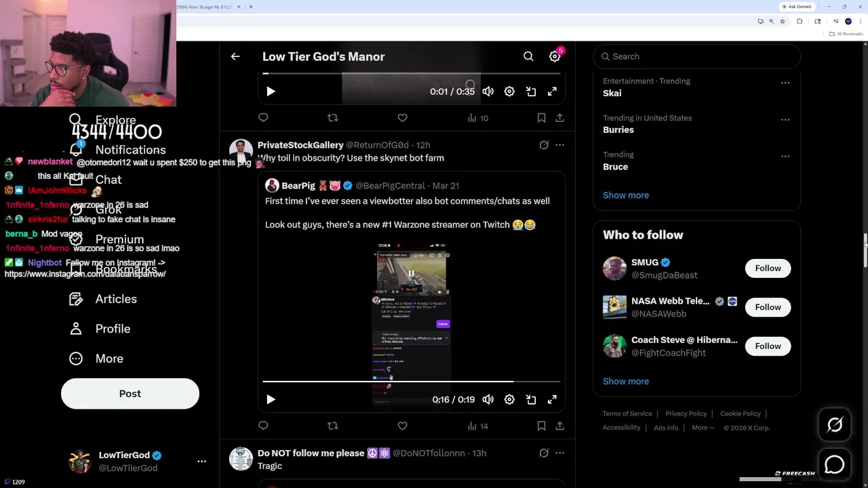Mute the top 0:35 video

(488, 91)
